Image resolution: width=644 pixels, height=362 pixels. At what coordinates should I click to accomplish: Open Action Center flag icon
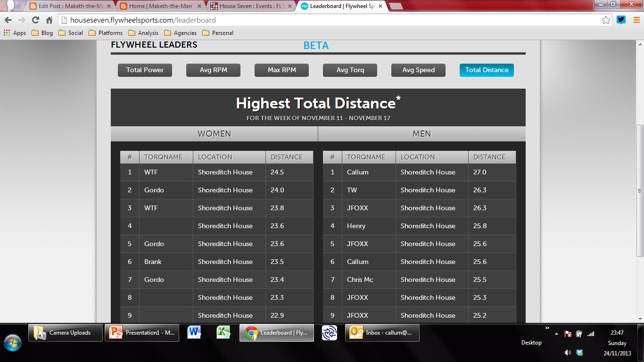pos(568,334)
